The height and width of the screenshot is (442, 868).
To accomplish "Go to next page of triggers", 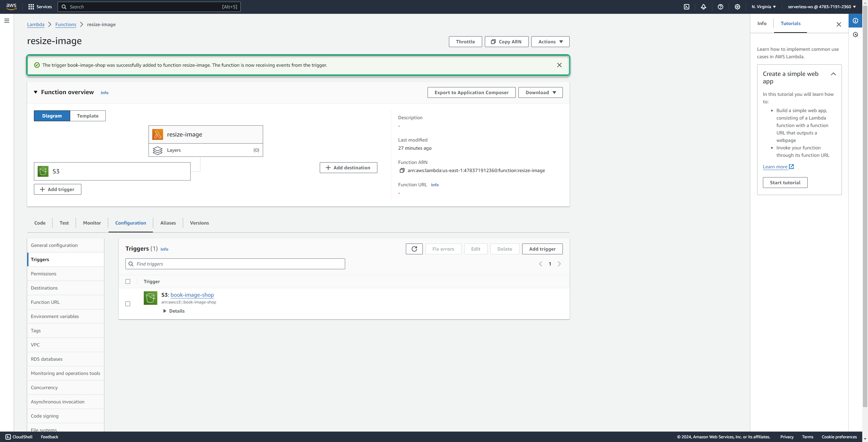I will [x=559, y=264].
